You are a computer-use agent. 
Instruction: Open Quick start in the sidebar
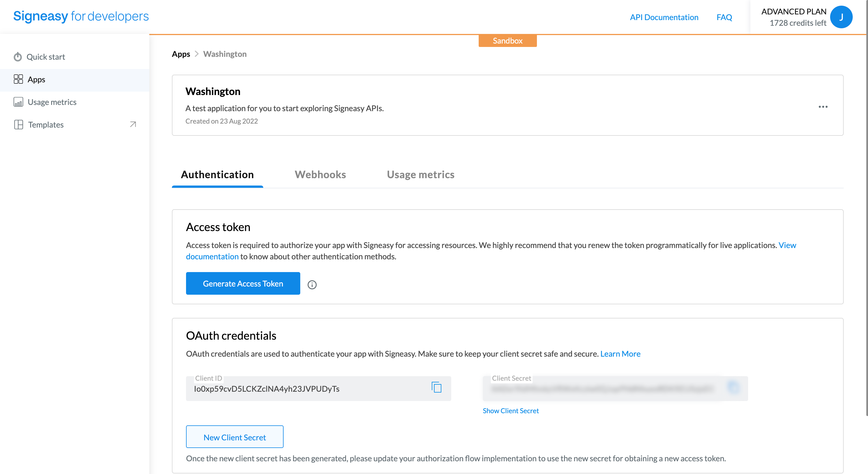[74, 57]
